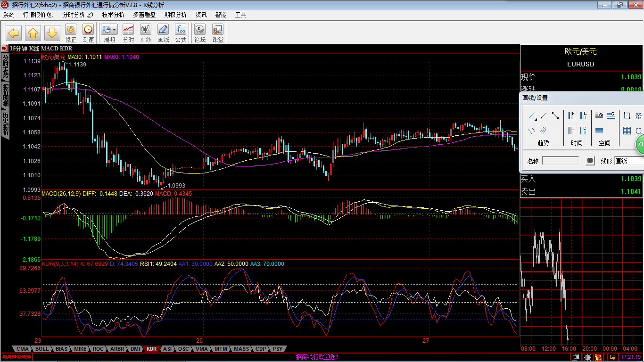
Task: Click the left arrow navigation button
Action: pos(14,33)
